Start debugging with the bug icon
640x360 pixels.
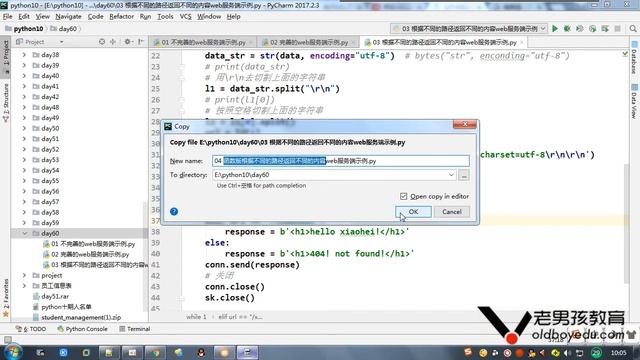(x=567, y=29)
